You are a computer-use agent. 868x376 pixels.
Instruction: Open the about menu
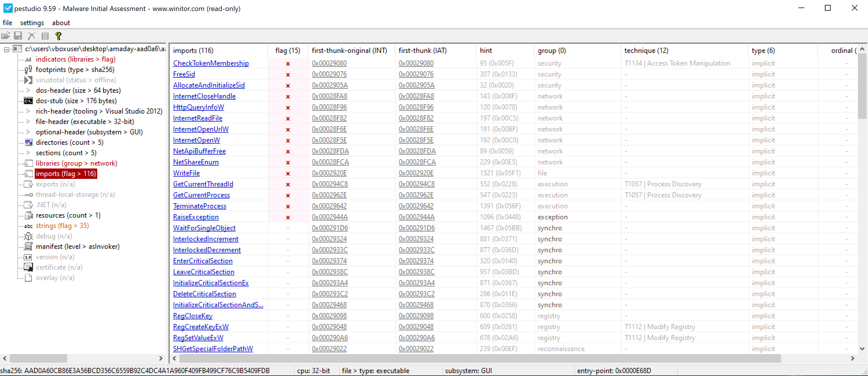61,23
